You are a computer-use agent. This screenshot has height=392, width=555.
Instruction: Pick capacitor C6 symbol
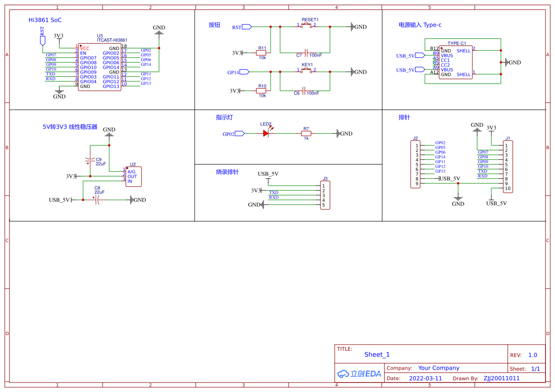click(304, 91)
